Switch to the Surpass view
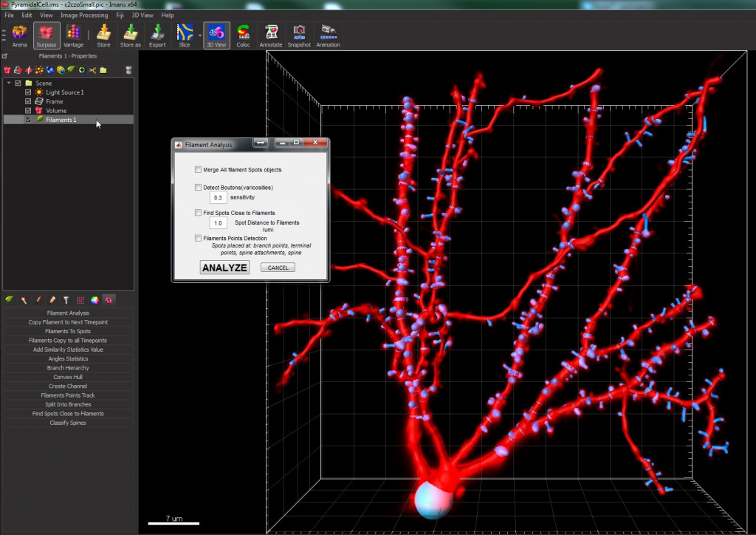This screenshot has width=756, height=535. [47, 36]
